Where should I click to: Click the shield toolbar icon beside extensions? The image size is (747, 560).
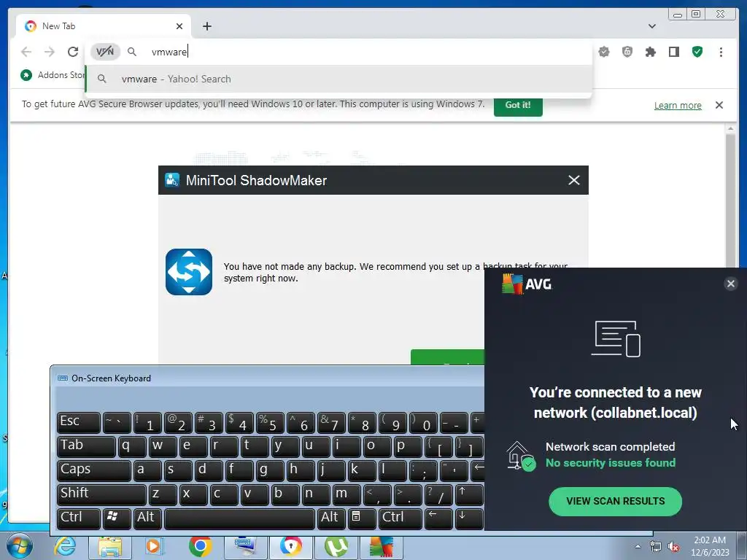627,52
